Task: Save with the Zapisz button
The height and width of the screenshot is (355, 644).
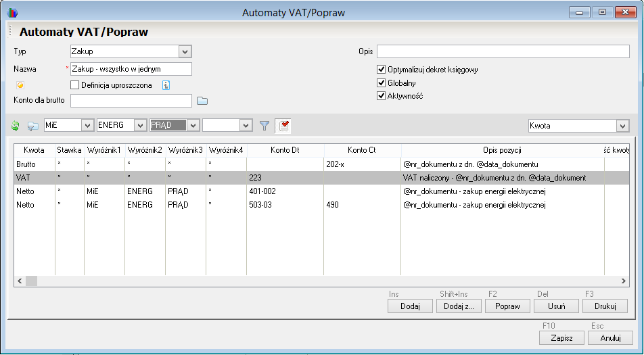Action: click(x=561, y=338)
